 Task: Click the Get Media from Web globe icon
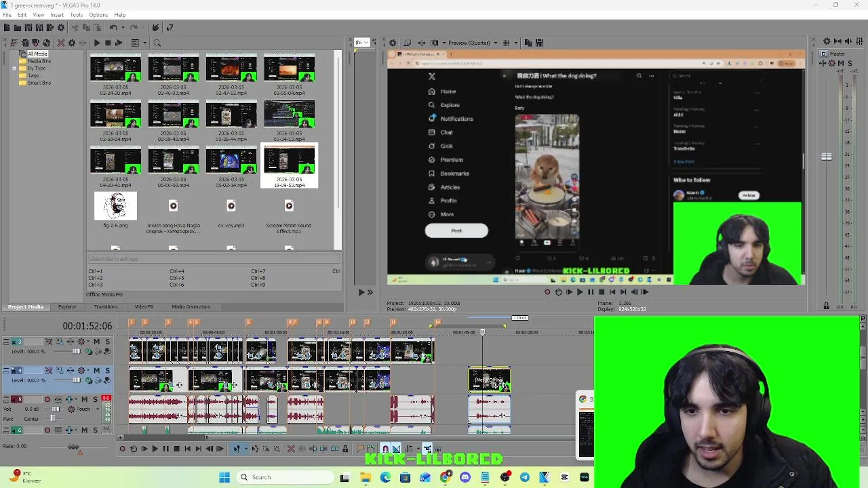coord(47,43)
